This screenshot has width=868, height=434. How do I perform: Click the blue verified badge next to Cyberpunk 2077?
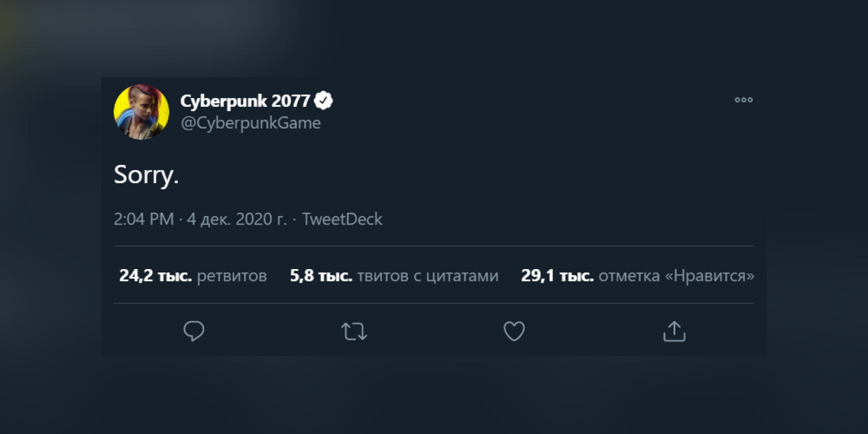click(324, 99)
